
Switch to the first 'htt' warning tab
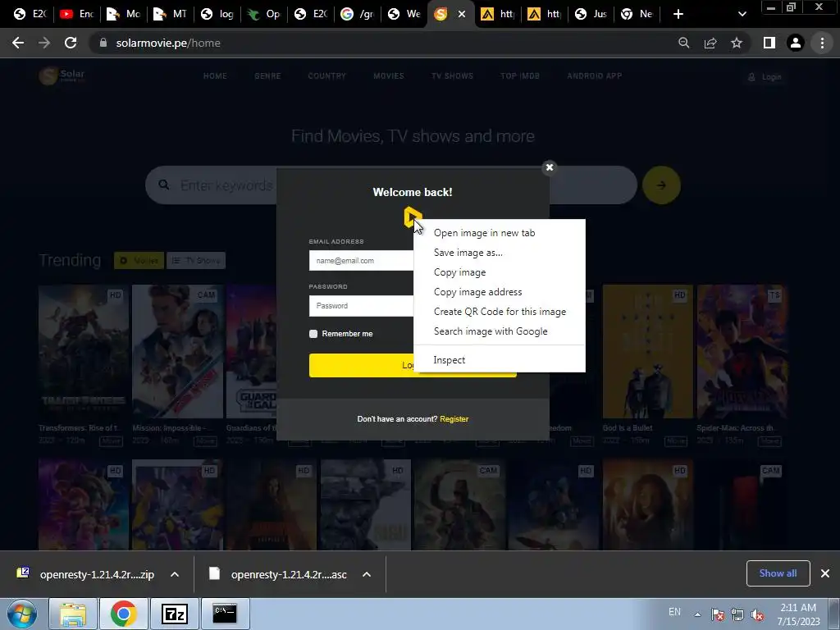(498, 14)
